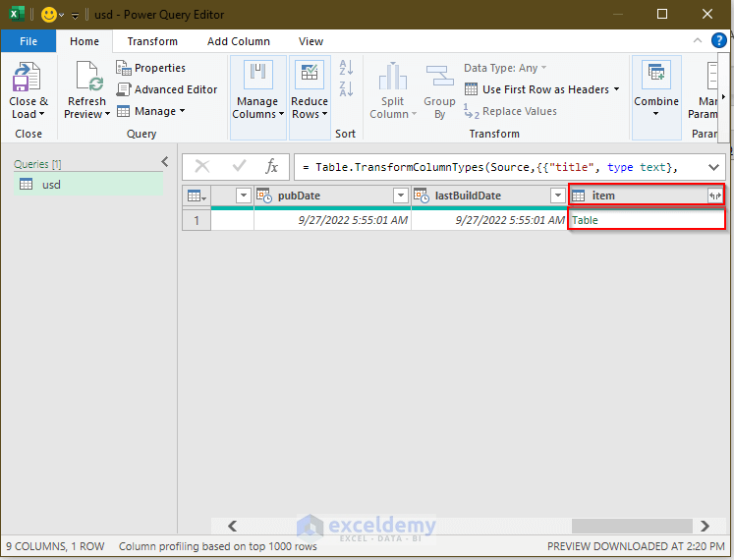Click the fx function icon

click(x=271, y=166)
